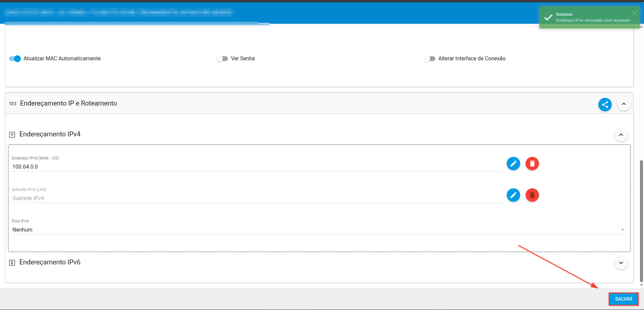
Task: Click the share icon in Endereçamento IP e Roteamento
Action: 605,105
